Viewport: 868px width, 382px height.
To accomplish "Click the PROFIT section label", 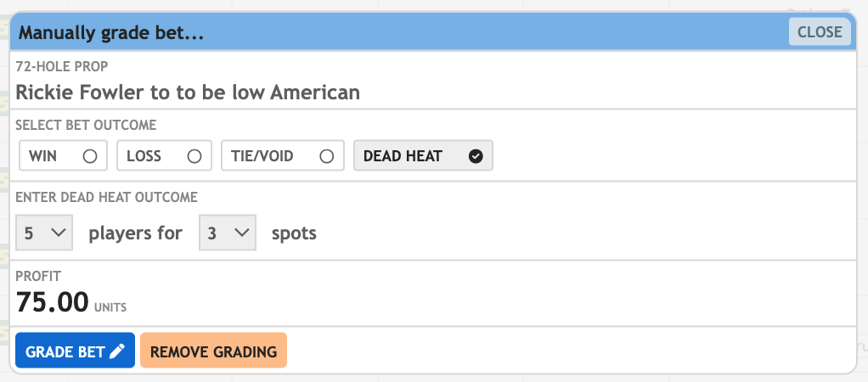I will click(38, 276).
